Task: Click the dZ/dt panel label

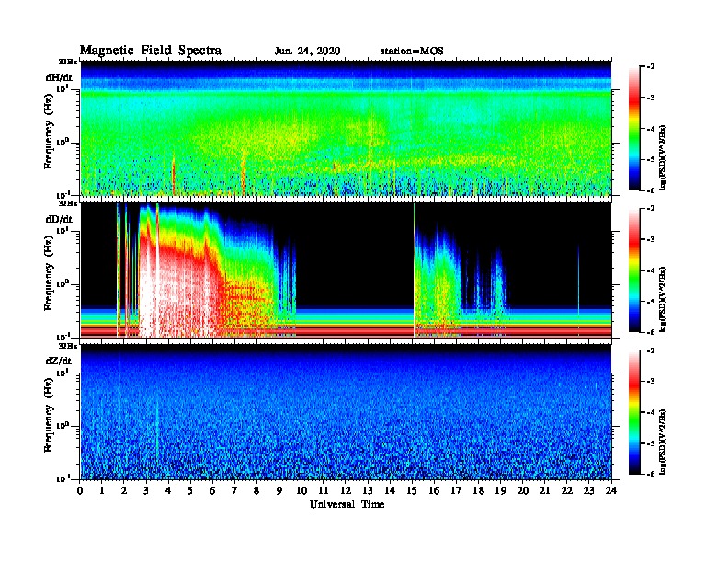Action: point(59,361)
